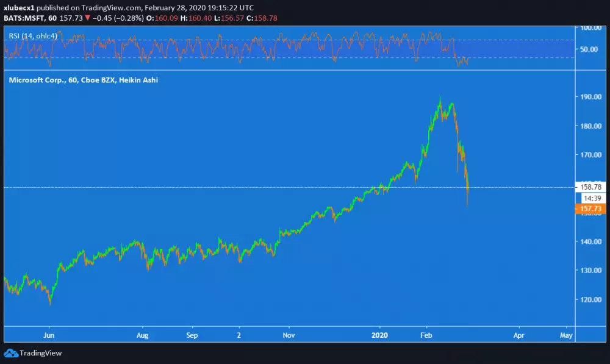Image resolution: width=610 pixels, height=364 pixels.
Task: Click the 158.78 price line label
Action: 589,187
